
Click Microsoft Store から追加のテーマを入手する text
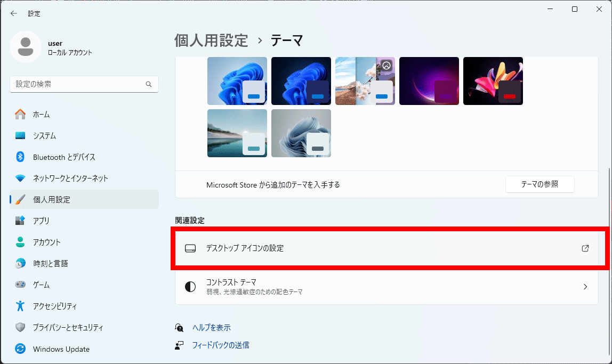pos(273,185)
